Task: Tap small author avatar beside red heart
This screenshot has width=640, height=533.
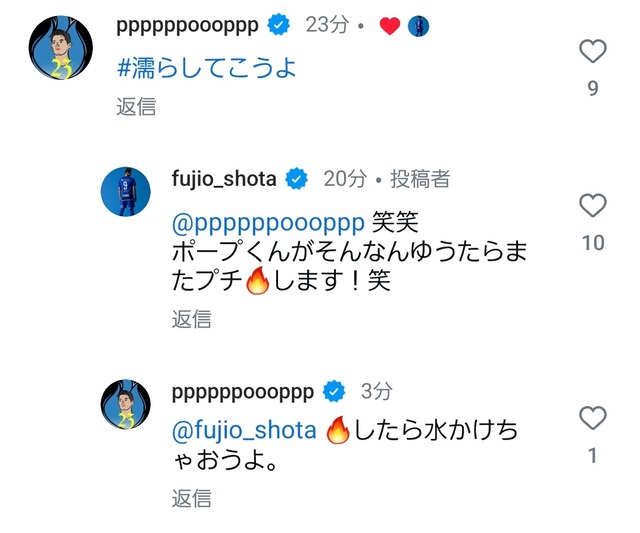Action: [x=418, y=26]
